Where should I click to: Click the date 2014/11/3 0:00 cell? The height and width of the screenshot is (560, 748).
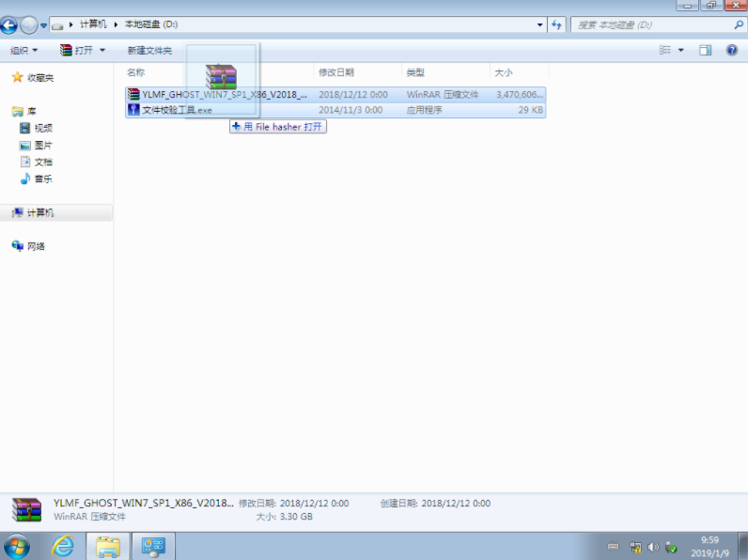pos(351,110)
